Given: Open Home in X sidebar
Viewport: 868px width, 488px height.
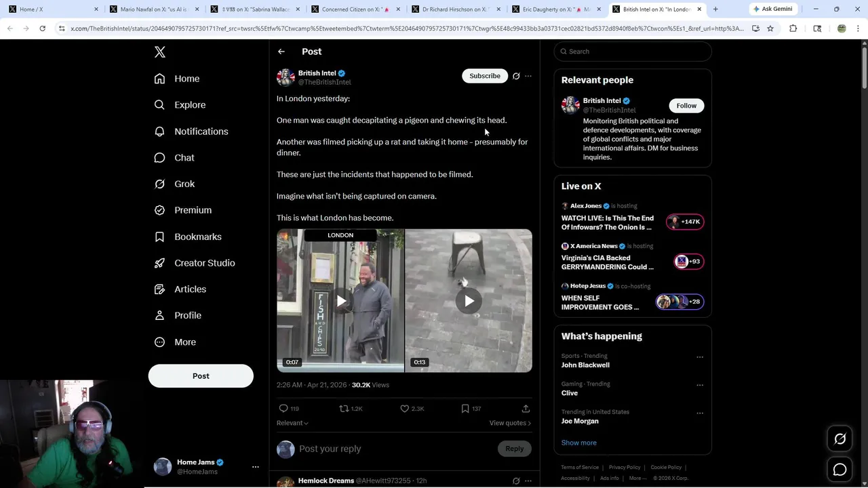Looking at the screenshot, I should tap(176, 79).
